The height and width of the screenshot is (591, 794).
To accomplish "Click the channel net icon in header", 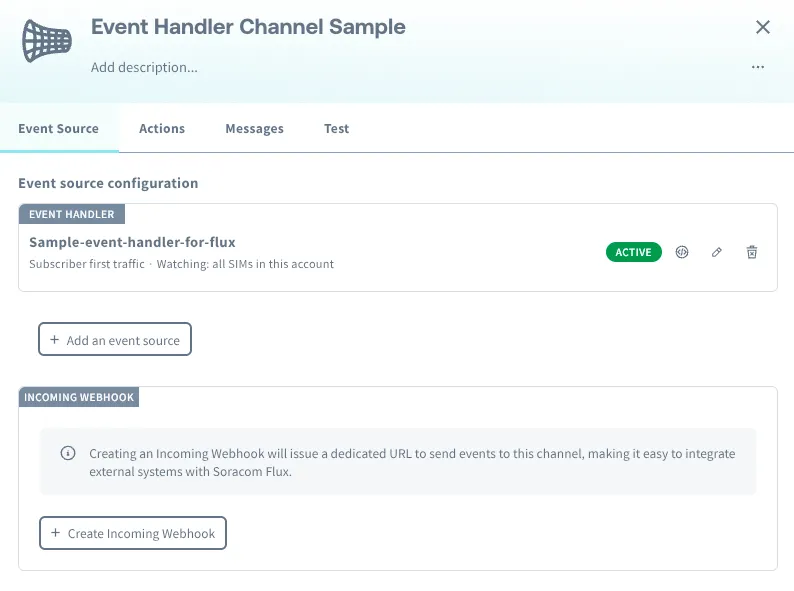I will point(47,41).
